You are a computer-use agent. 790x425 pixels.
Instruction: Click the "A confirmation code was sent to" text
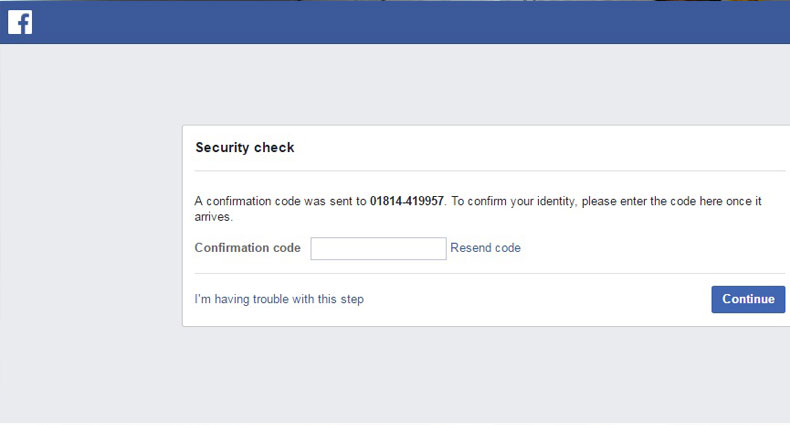(x=280, y=201)
